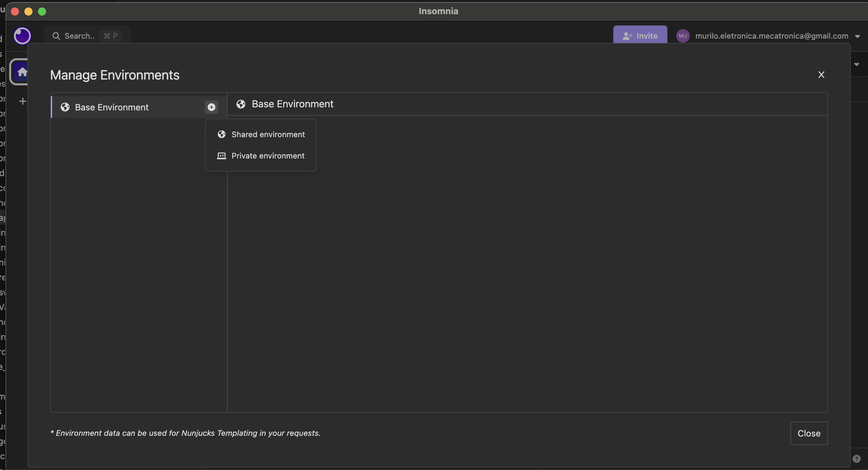Click the Invite button
Image resolution: width=868 pixels, height=470 pixels.
pyautogui.click(x=640, y=35)
